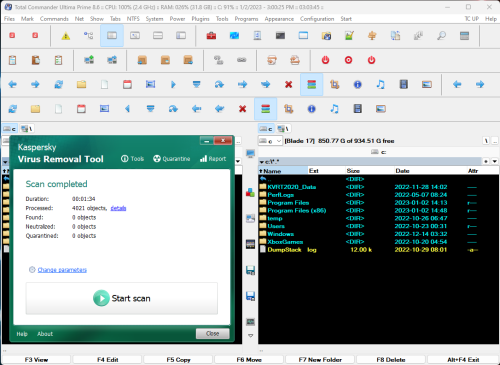Viewport: 500px width, 365px height.
Task: Click the right-pointing blue triangle icon
Action: click(x=173, y=84)
